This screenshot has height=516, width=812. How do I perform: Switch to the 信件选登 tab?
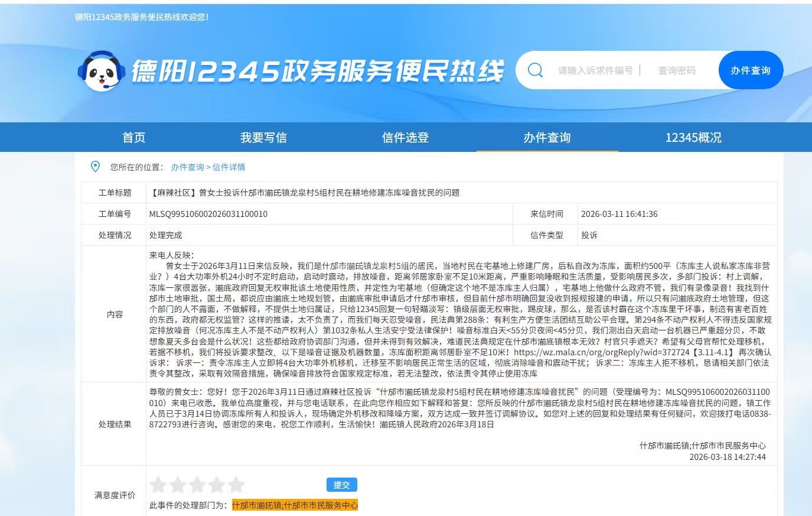click(x=405, y=138)
